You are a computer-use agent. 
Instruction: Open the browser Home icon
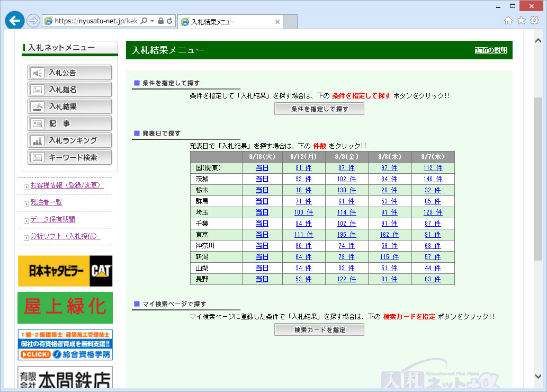(x=508, y=20)
